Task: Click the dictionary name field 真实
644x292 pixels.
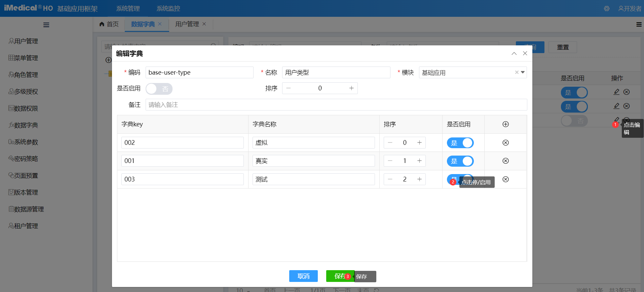Action: tap(314, 161)
